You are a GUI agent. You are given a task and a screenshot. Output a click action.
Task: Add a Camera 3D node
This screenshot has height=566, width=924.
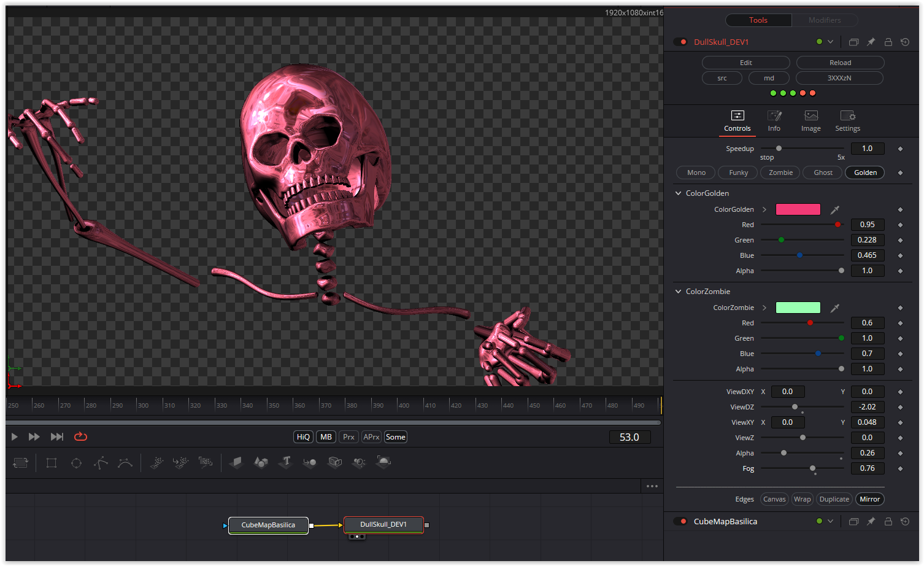334,462
